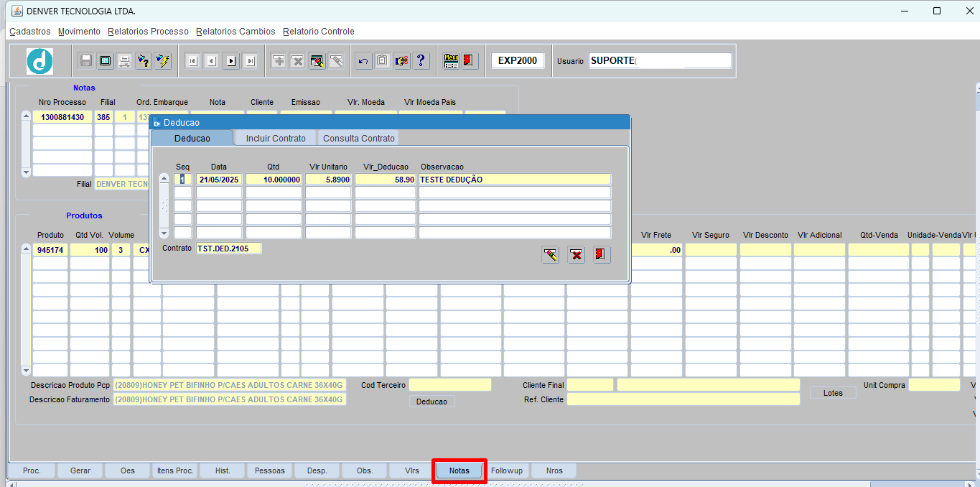Click the Qtd cell 10.000000
This screenshot has height=487, width=980.
[x=274, y=179]
